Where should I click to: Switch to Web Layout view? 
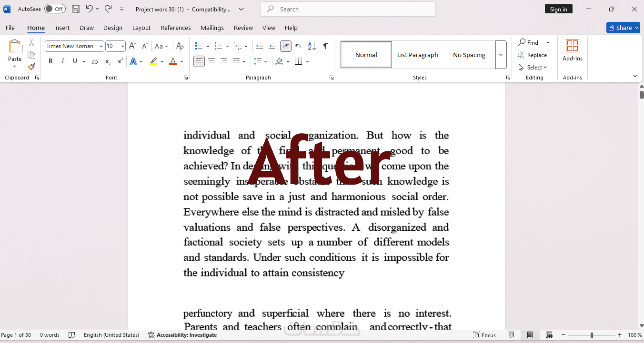(549, 335)
